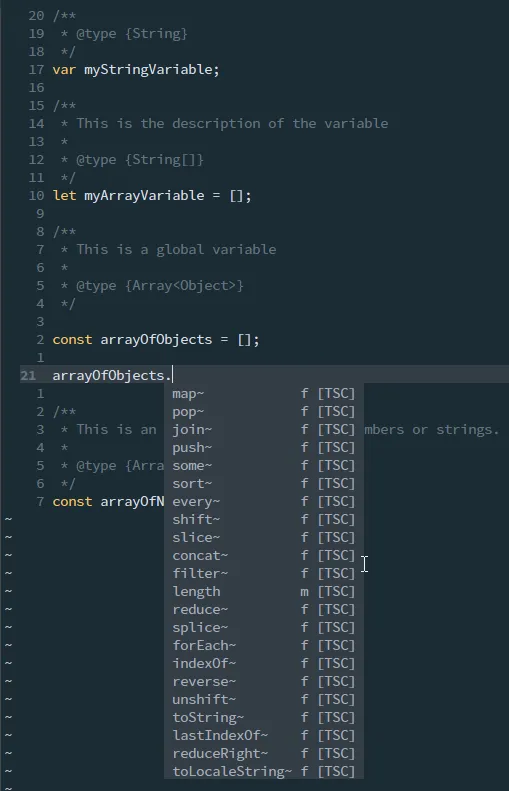Screen dimensions: 509x791
Task: Select splice~ from the popup
Action: [263, 628]
